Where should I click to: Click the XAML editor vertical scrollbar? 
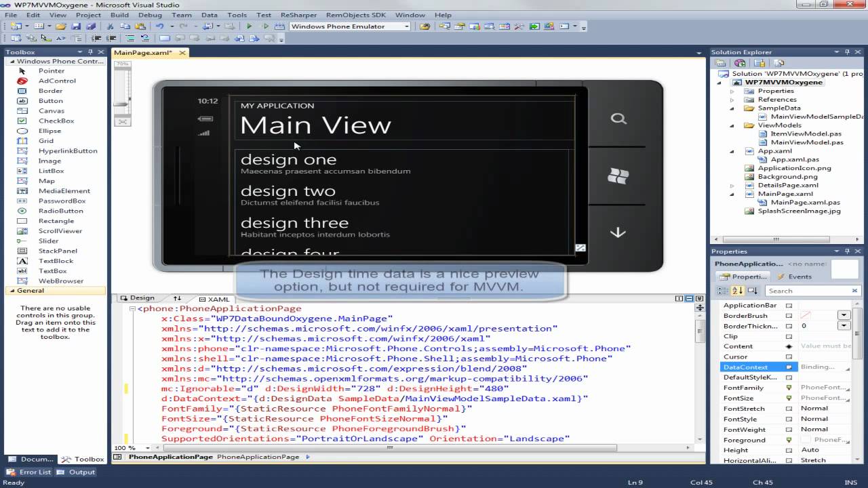pos(701,380)
